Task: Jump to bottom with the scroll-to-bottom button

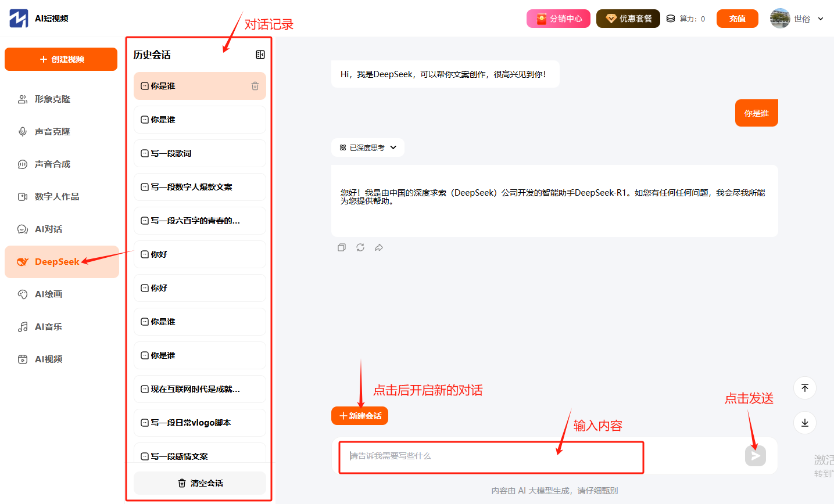Action: (x=805, y=423)
